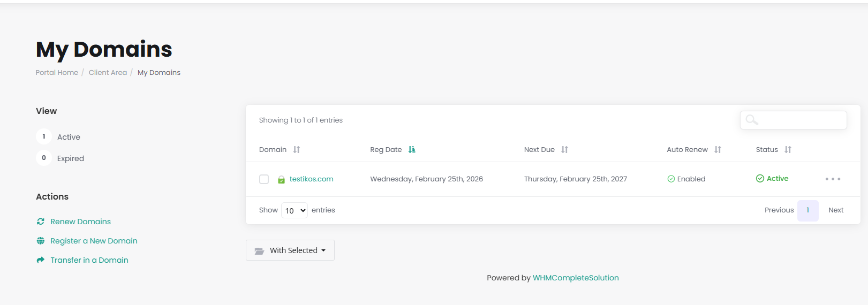Click the Domain column sort icon
Image resolution: width=868 pixels, height=305 pixels.
pyautogui.click(x=297, y=150)
